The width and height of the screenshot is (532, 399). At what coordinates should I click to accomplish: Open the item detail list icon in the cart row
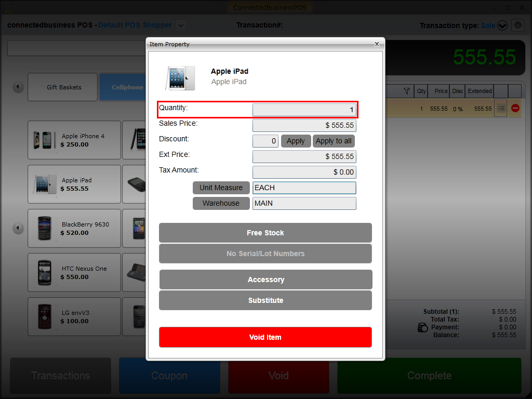click(x=501, y=108)
